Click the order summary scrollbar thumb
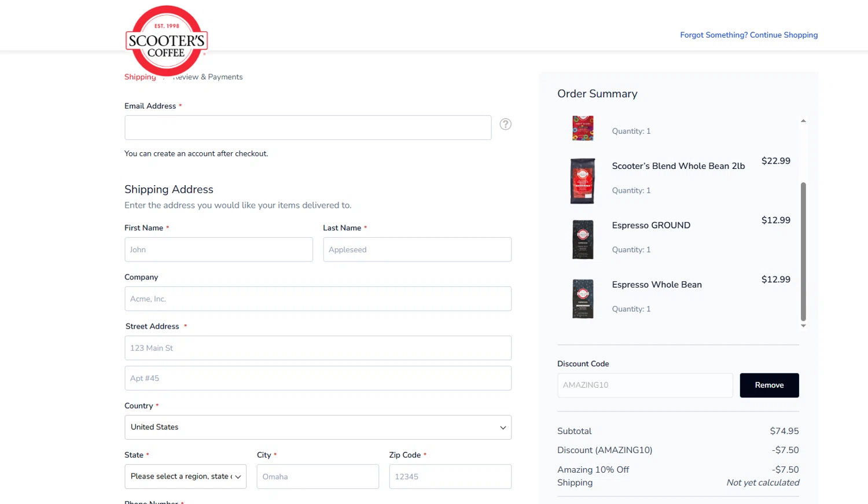This screenshot has width=868, height=504. pyautogui.click(x=803, y=251)
